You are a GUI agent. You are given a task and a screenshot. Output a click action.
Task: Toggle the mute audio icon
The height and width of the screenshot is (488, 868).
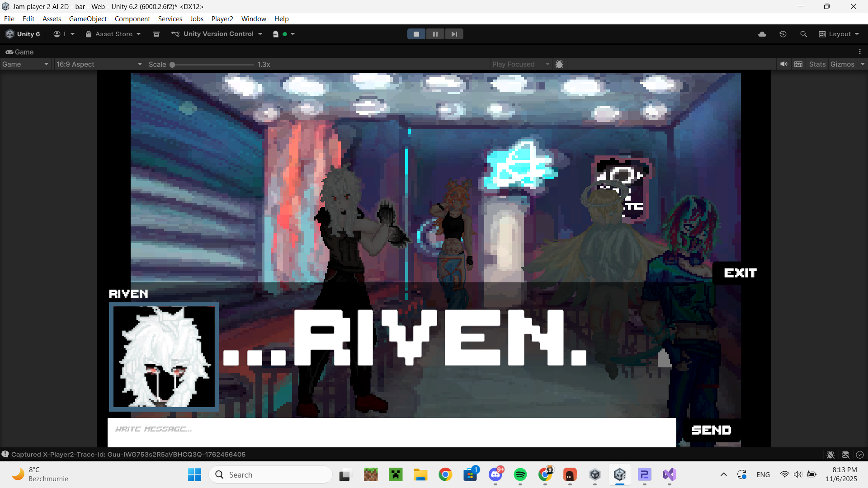point(783,65)
